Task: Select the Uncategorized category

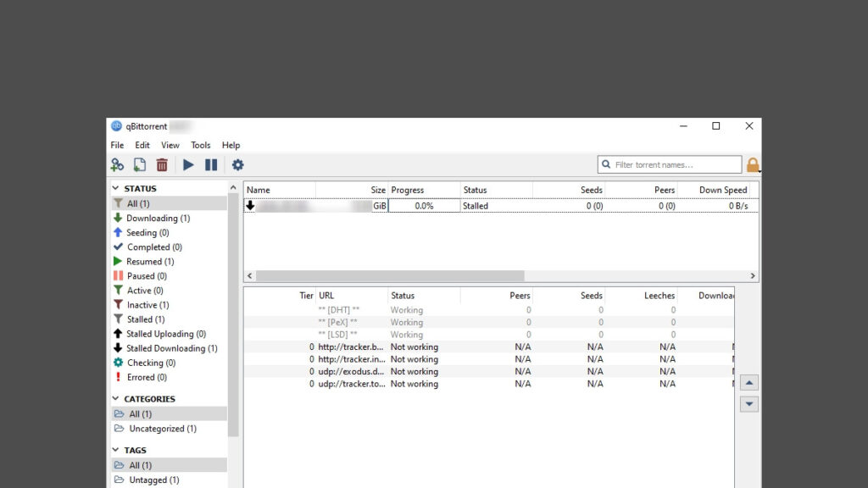Action: point(162,429)
